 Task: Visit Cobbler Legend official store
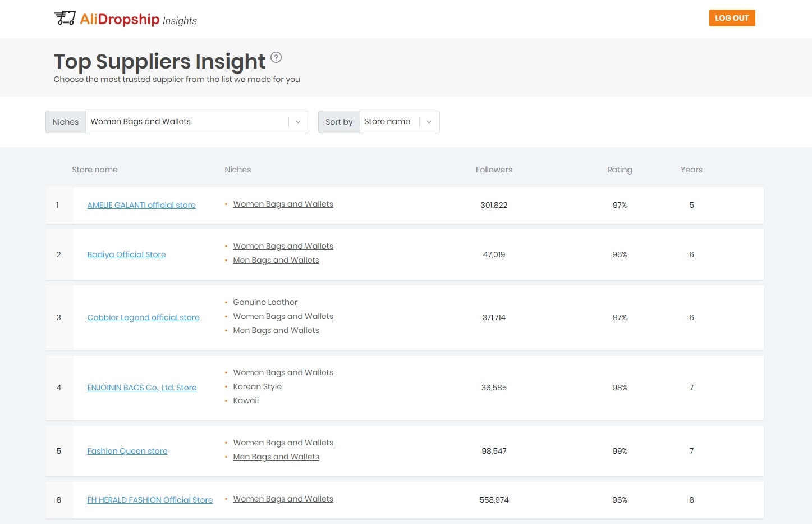(143, 318)
